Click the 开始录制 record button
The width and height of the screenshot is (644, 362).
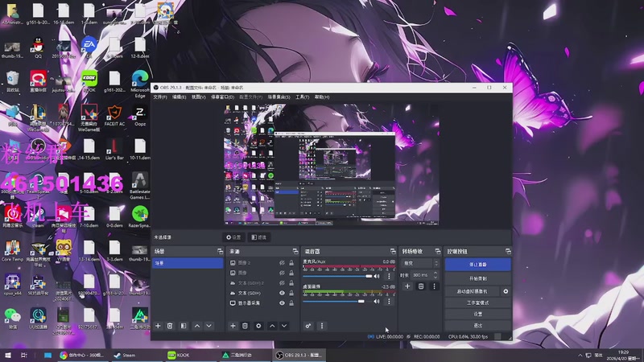477,278
